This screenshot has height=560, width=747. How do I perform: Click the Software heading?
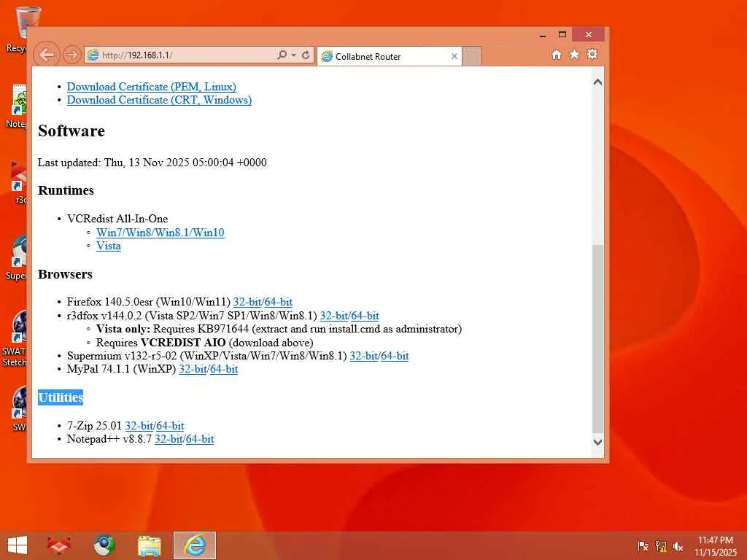coord(71,131)
